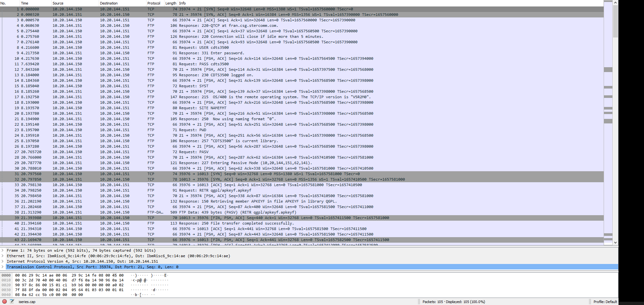644x305 pixels.
Task: Sort packets by the Protocol column
Action: pyautogui.click(x=154, y=3)
